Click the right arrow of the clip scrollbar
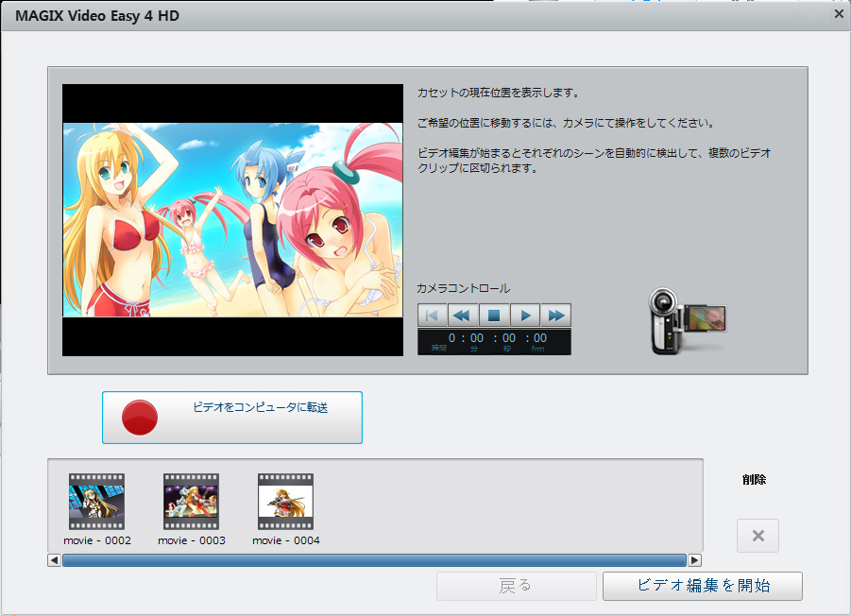The width and height of the screenshot is (851, 616). (695, 560)
